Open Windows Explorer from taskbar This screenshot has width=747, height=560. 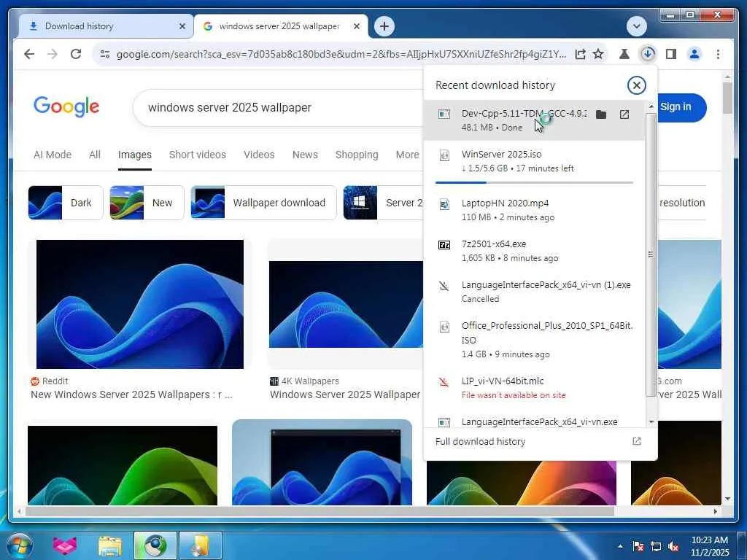(110, 546)
